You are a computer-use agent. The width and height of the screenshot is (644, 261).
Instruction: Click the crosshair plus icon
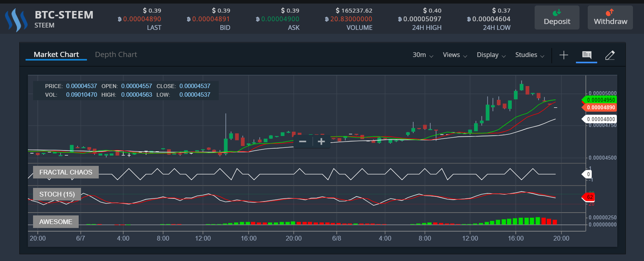pos(564,55)
